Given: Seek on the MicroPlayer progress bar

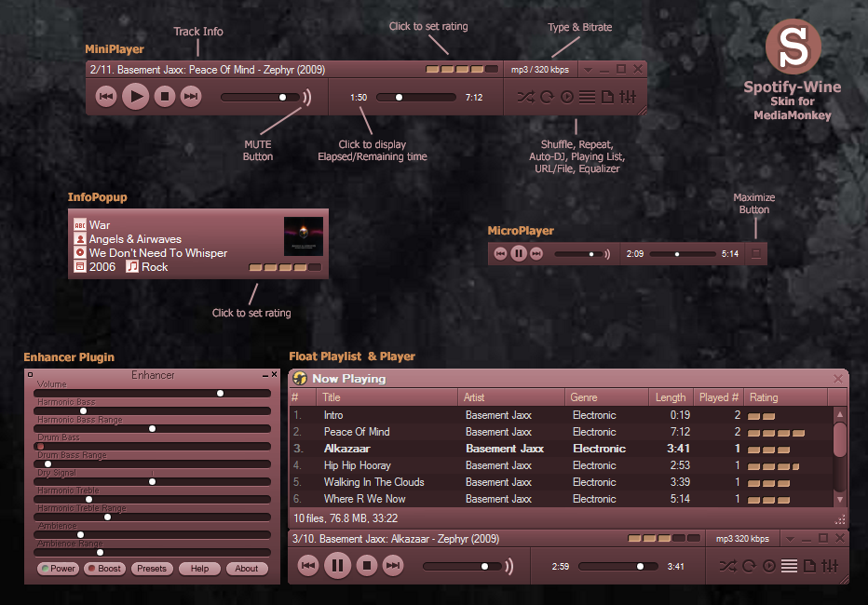Looking at the screenshot, I should coord(683,254).
